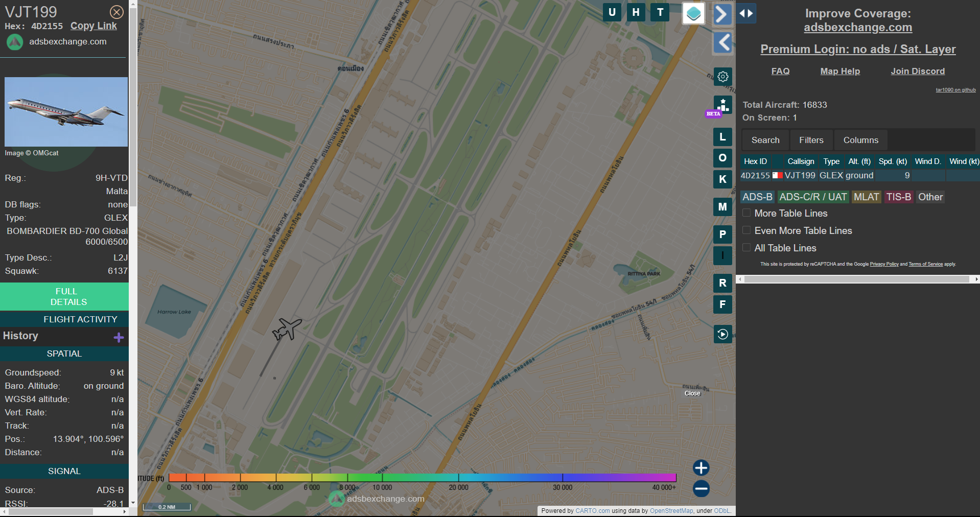
Task: Zoom in the map with plus button
Action: point(701,467)
